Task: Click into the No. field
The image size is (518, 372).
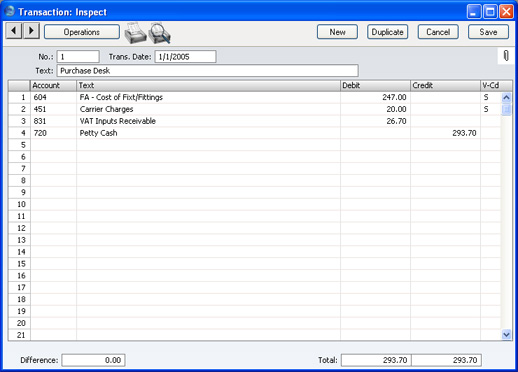Action: click(78, 57)
